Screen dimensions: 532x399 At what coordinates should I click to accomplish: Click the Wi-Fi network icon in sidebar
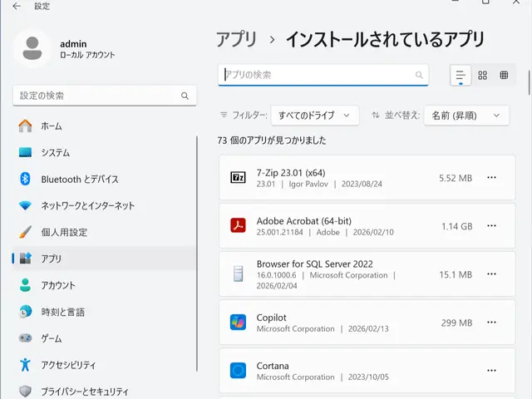25,205
